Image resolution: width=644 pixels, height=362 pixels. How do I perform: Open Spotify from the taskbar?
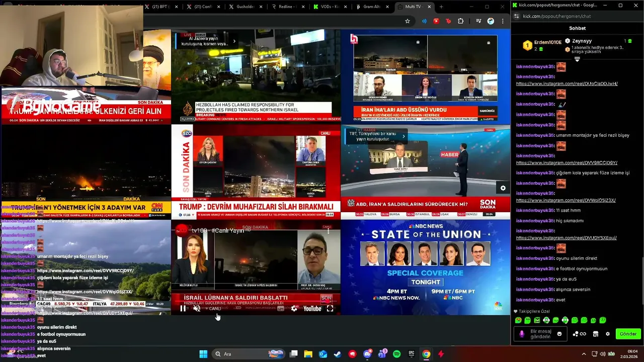point(396,354)
